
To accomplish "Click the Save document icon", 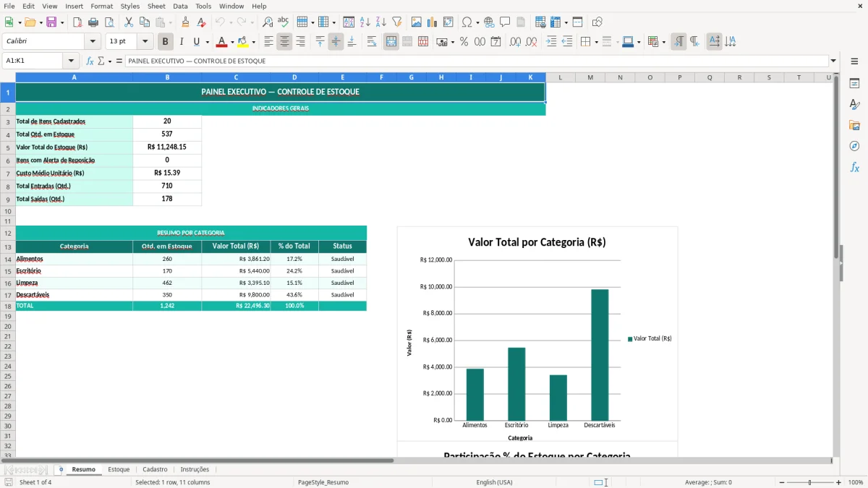I will 51,22.
